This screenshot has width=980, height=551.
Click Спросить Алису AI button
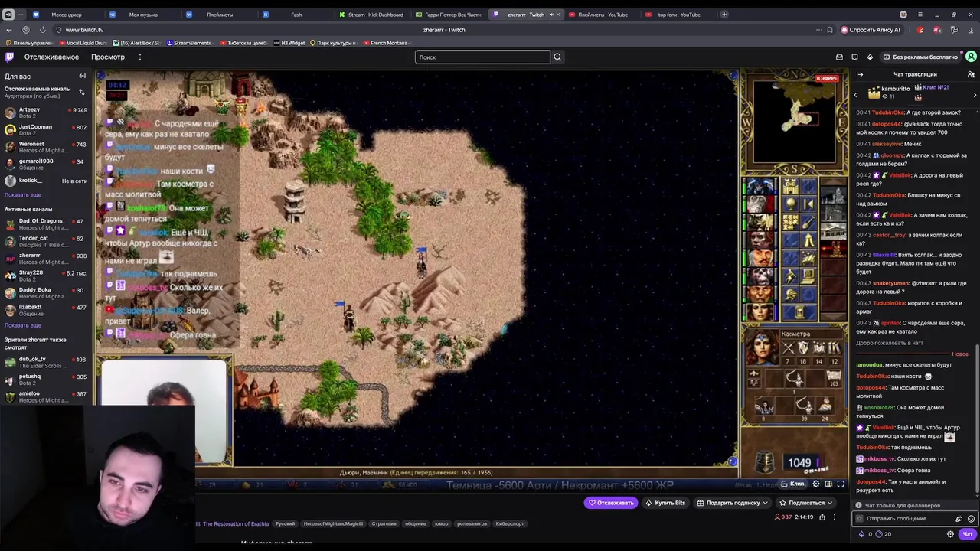point(871,30)
